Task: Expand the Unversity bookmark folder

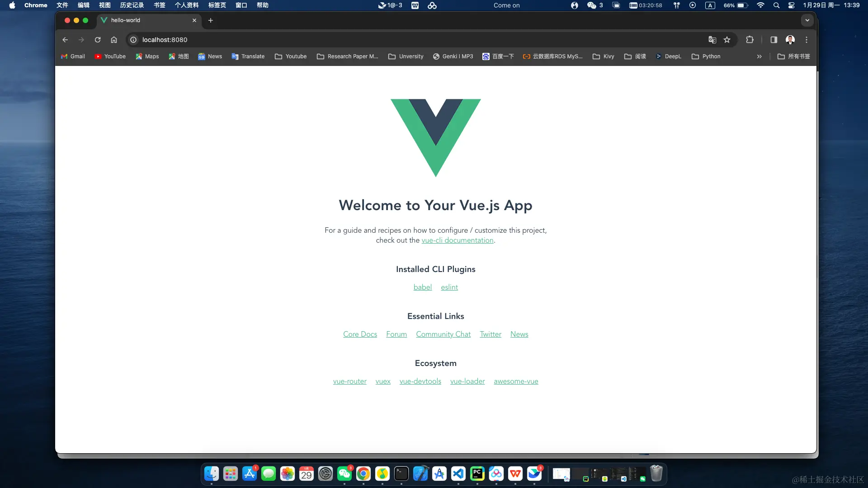Action: click(406, 56)
